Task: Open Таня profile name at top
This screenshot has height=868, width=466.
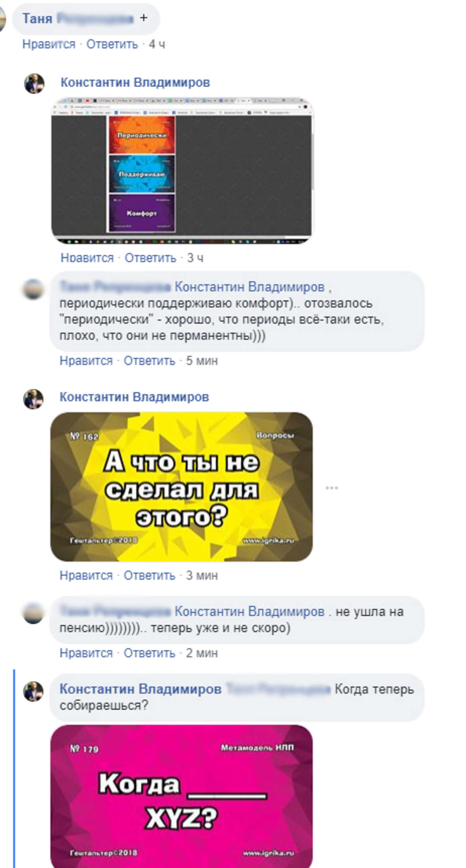Action: 78,18
